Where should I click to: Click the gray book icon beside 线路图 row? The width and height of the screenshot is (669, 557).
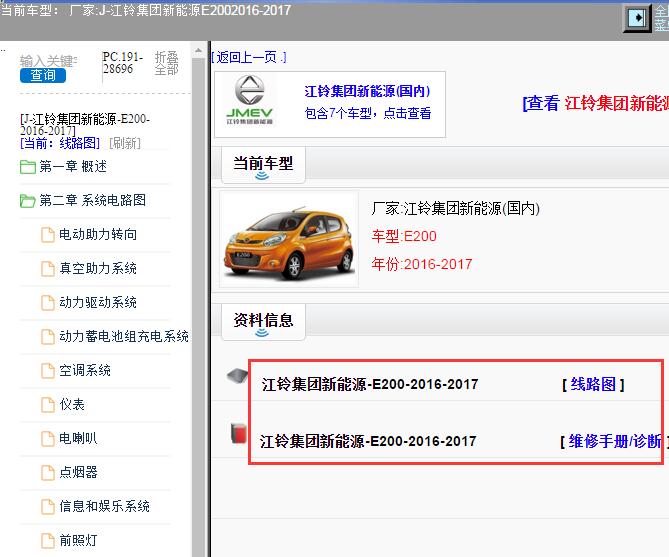[238, 376]
